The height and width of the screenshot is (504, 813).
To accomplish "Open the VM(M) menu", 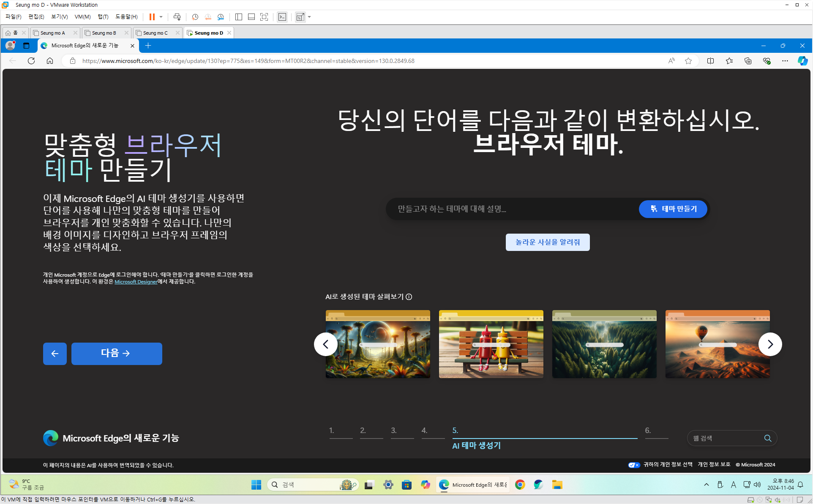I will pyautogui.click(x=82, y=17).
